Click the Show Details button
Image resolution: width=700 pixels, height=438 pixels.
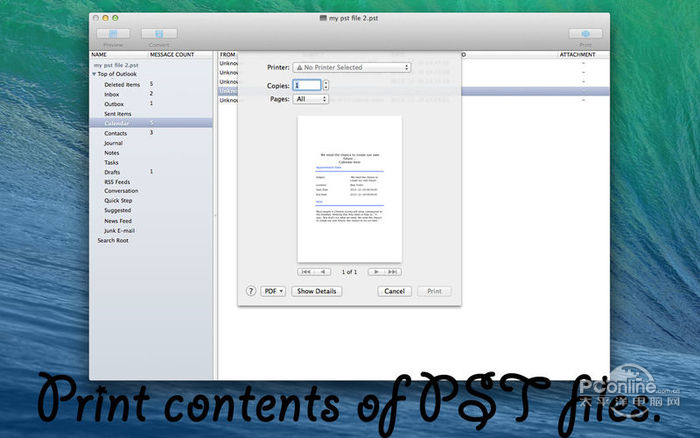(x=317, y=291)
